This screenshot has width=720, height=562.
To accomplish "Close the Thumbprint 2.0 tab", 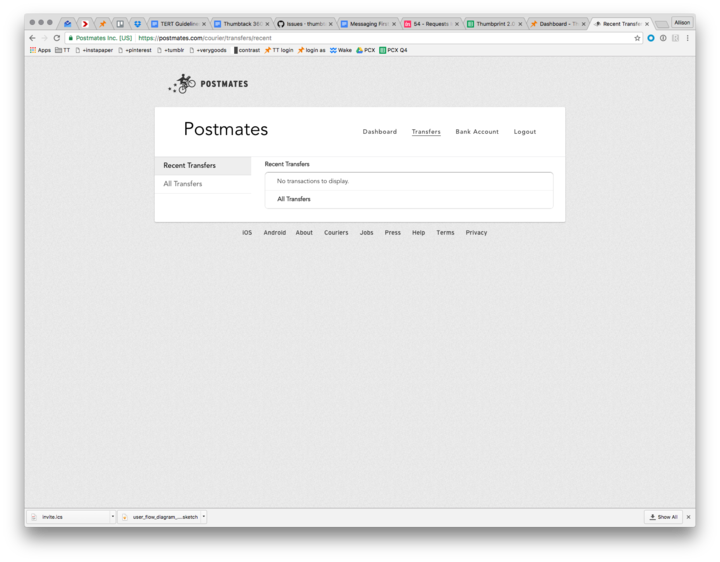I will pyautogui.click(x=520, y=24).
